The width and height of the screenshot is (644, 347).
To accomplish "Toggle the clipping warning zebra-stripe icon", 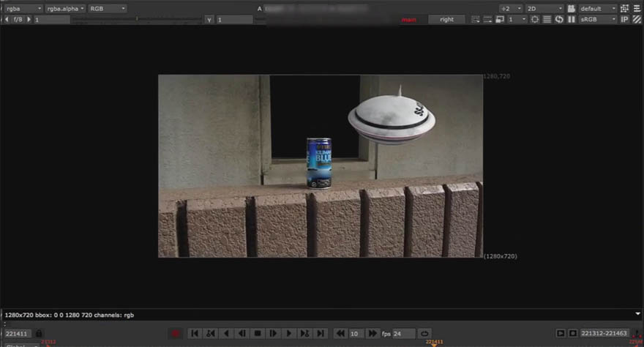I will coord(637,19).
